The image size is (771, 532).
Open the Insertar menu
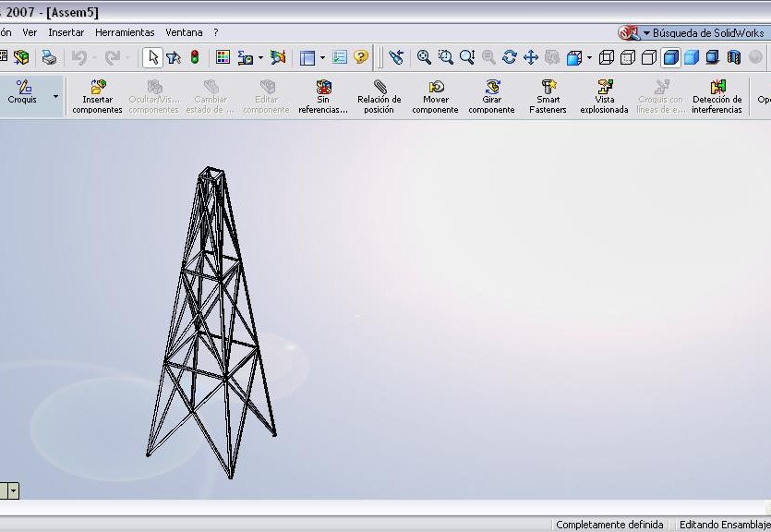click(66, 32)
